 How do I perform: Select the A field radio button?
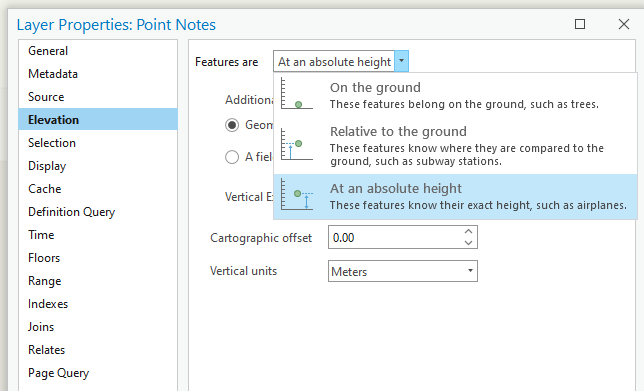click(x=232, y=157)
